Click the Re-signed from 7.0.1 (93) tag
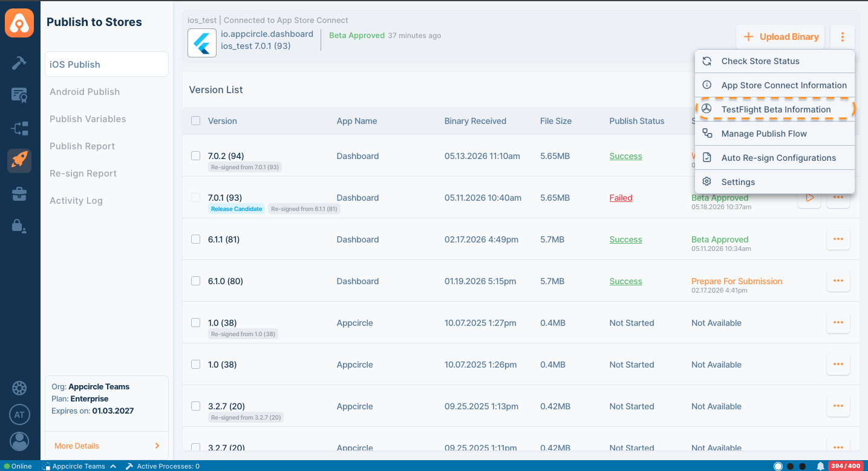Viewport: 868px width, 471px height. (x=245, y=167)
